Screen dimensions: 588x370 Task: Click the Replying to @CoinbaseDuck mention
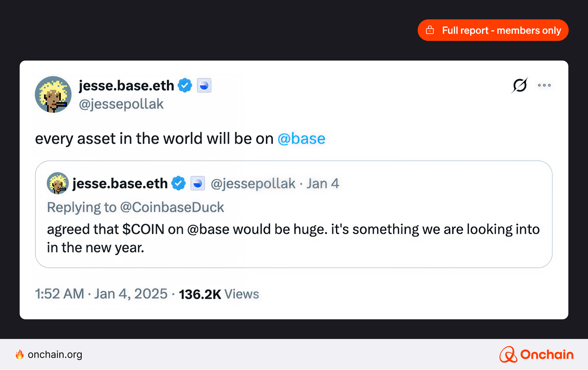(172, 207)
